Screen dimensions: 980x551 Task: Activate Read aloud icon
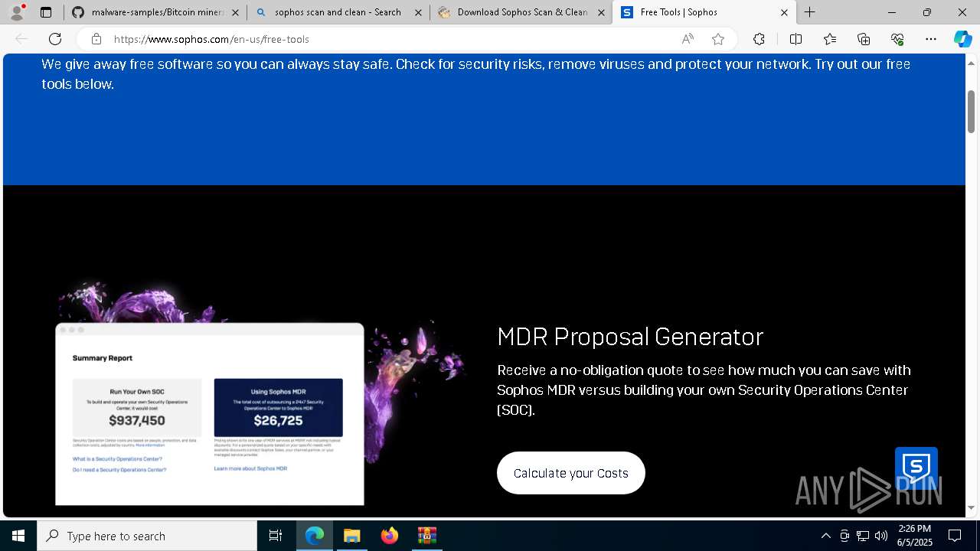(x=688, y=39)
